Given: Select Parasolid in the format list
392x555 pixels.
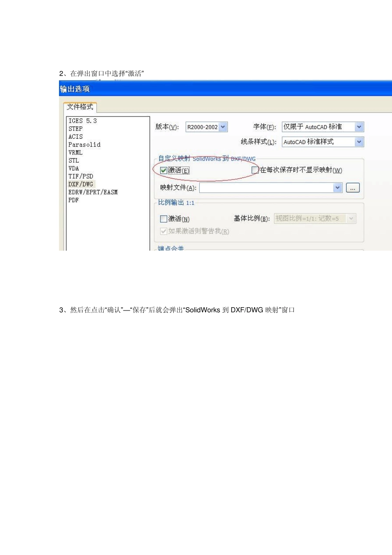Looking at the screenshot, I should (x=84, y=145).
